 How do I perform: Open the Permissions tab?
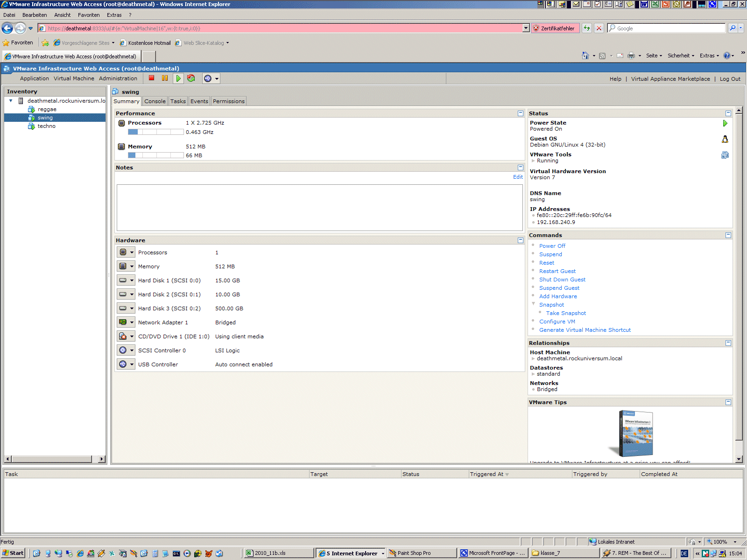(229, 101)
